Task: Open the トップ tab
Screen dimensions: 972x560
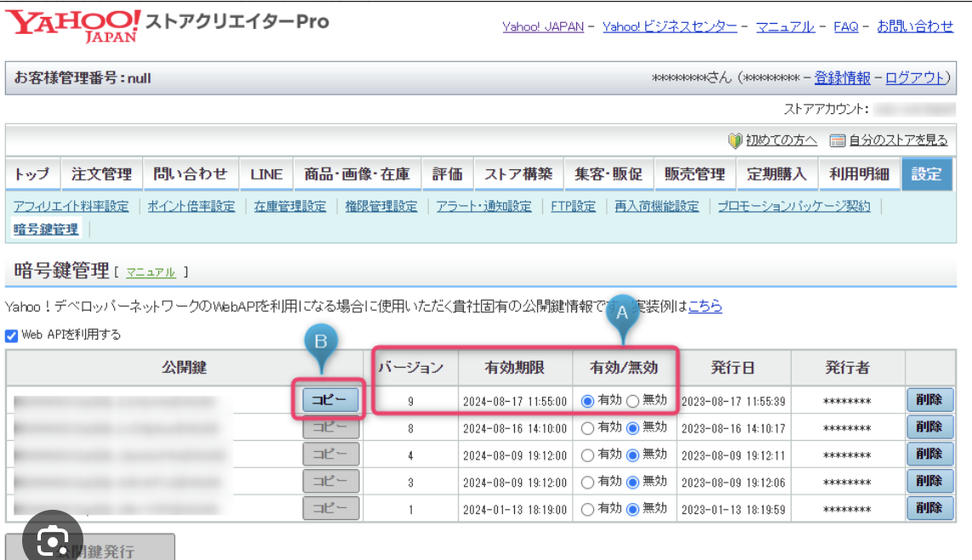Action: tap(32, 174)
